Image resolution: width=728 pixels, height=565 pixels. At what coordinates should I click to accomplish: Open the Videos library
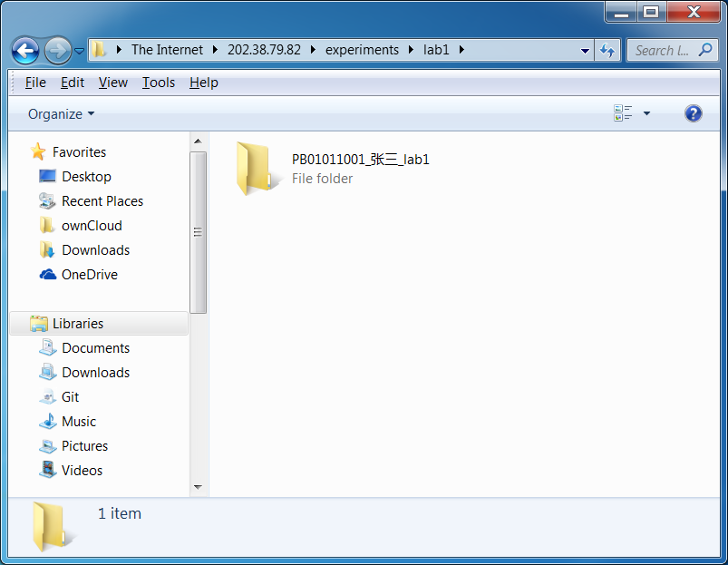(x=82, y=471)
